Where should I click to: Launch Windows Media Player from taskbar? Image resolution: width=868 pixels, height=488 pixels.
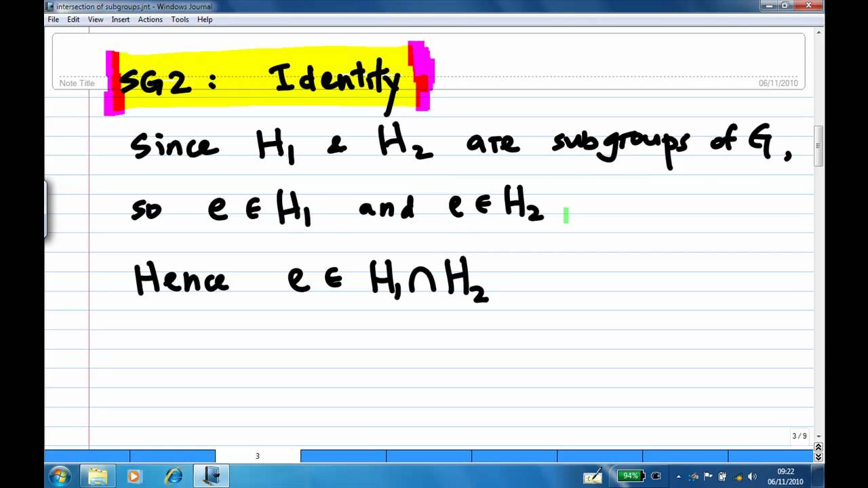click(134, 476)
